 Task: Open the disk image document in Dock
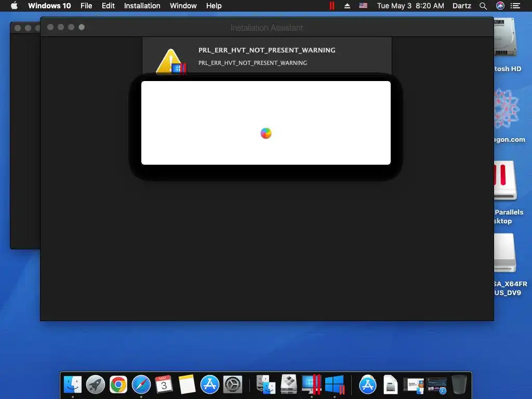point(391,384)
